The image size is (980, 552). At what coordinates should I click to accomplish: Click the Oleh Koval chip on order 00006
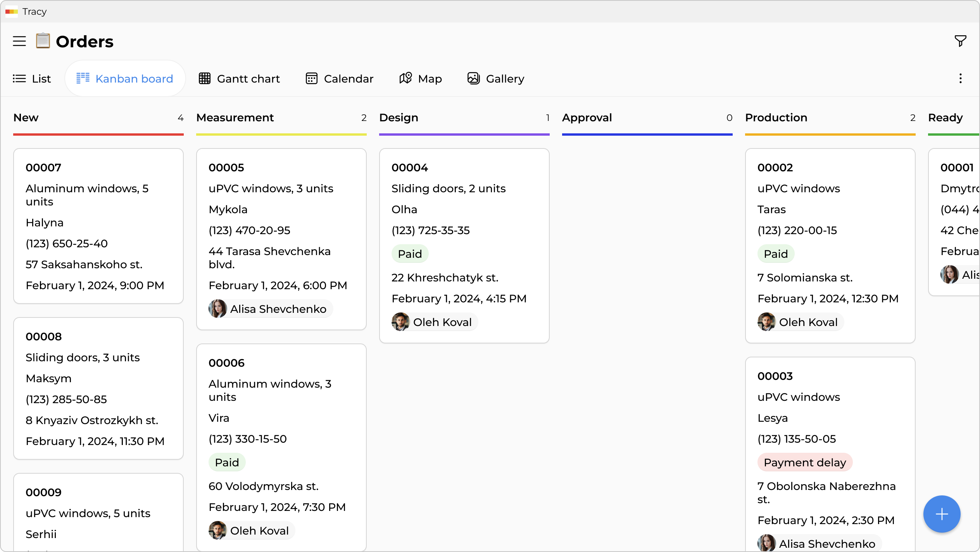pyautogui.click(x=250, y=530)
